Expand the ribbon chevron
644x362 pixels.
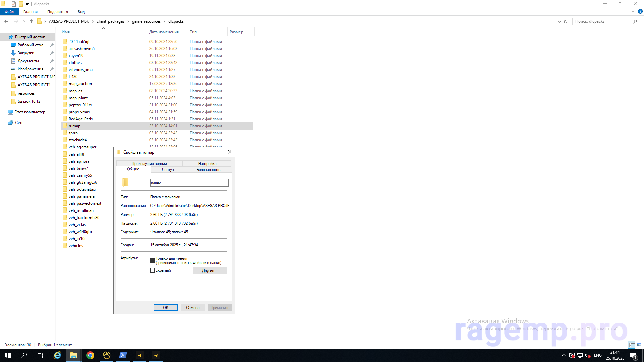633,11
